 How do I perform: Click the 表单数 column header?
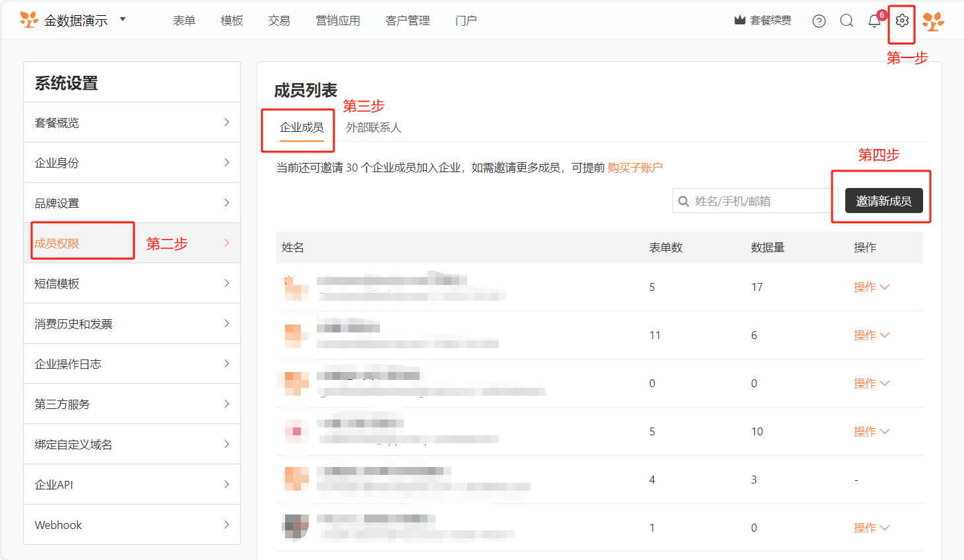click(666, 247)
